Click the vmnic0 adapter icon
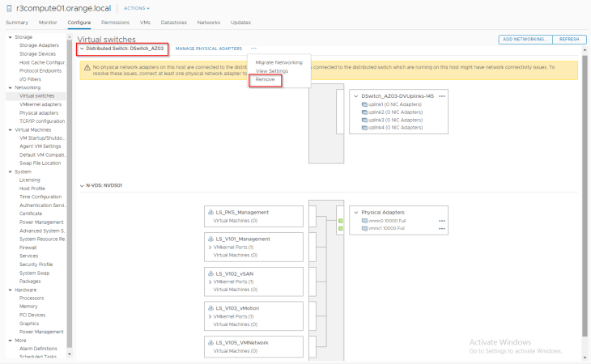The width and height of the screenshot is (591, 364). 364,221
